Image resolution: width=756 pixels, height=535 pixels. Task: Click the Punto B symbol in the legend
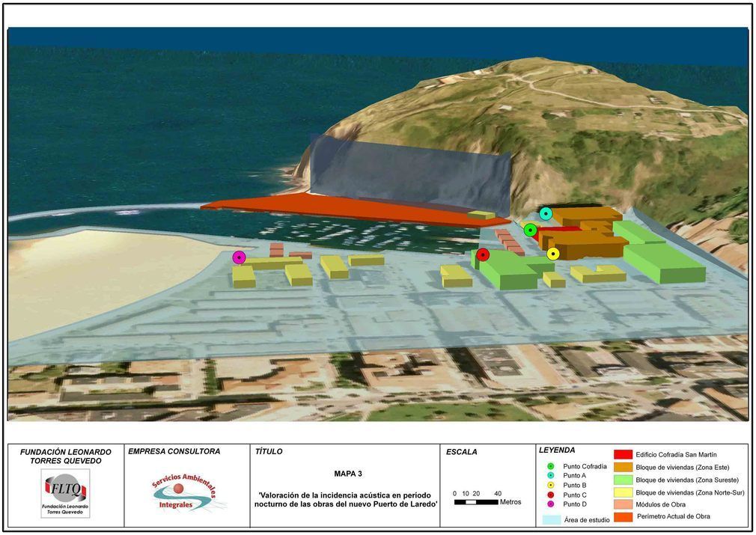click(550, 486)
